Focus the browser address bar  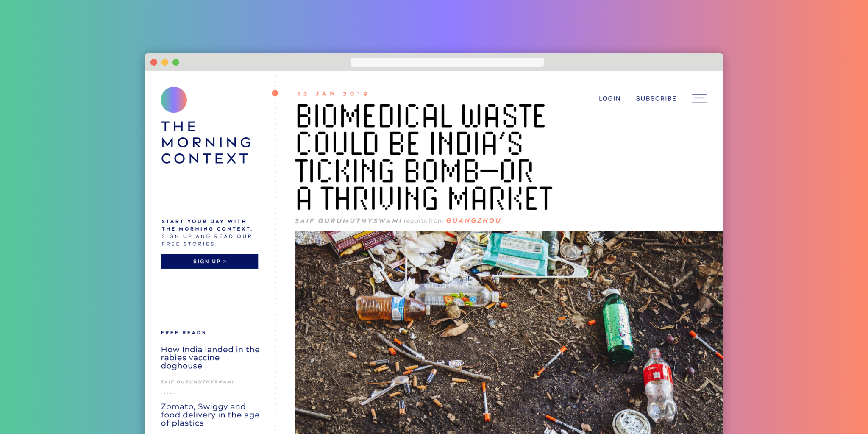click(447, 62)
